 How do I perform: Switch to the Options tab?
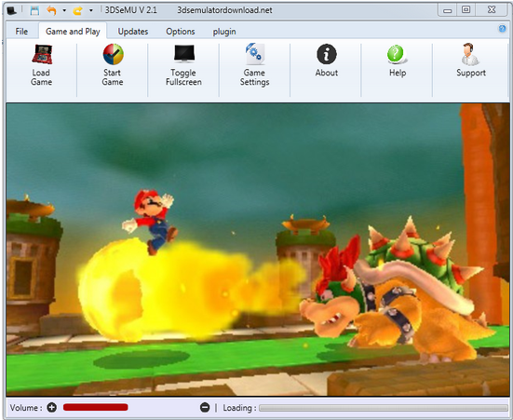tap(181, 32)
